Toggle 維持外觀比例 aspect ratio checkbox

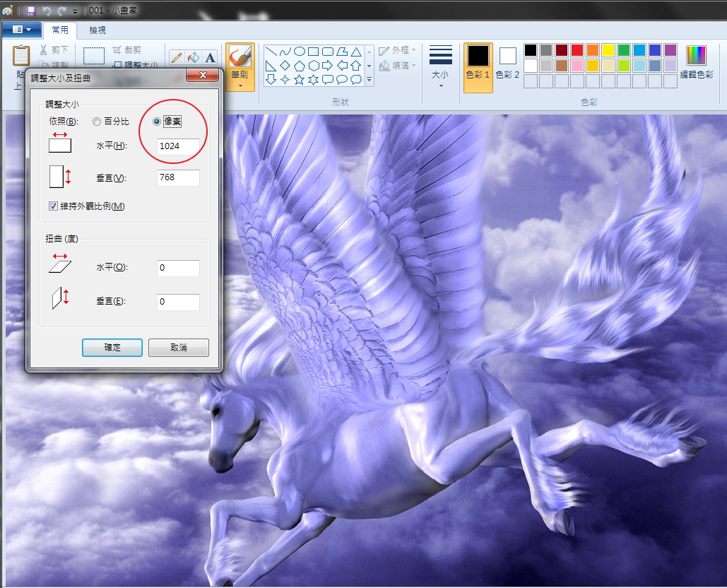54,206
